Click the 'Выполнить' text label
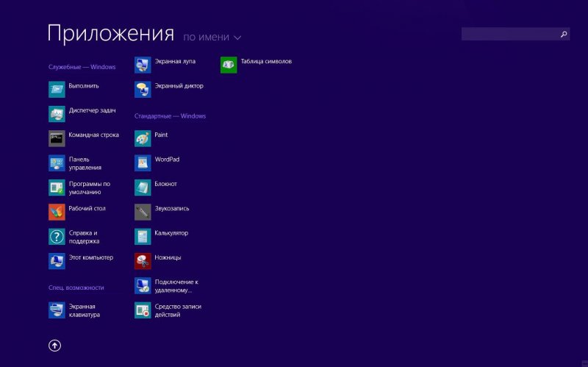Screen dimensions: 588x367 [84, 85]
